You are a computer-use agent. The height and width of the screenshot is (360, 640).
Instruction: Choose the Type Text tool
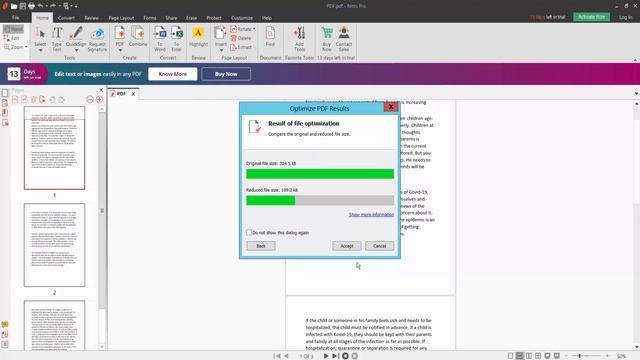[57, 39]
